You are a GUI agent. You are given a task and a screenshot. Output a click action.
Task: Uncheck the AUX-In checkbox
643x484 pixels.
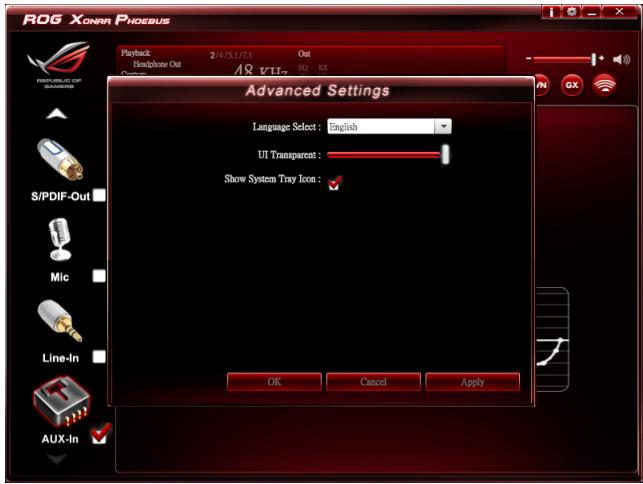(x=99, y=436)
